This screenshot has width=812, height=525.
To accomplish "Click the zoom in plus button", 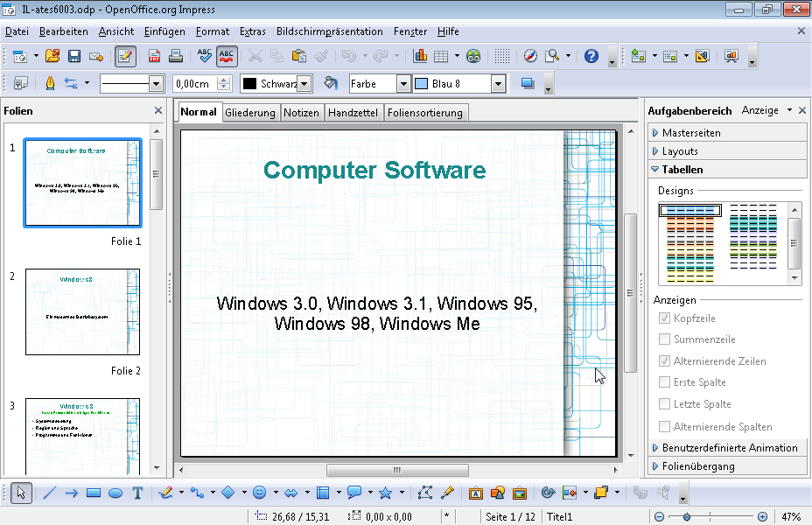I will click(x=762, y=517).
